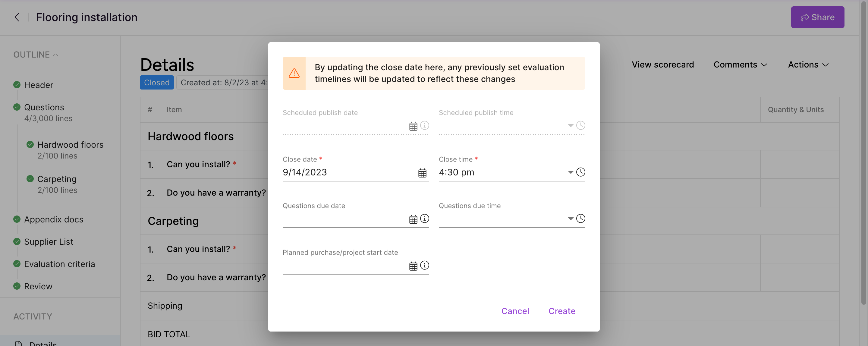Click the Planned purchase start date info icon

(425, 266)
